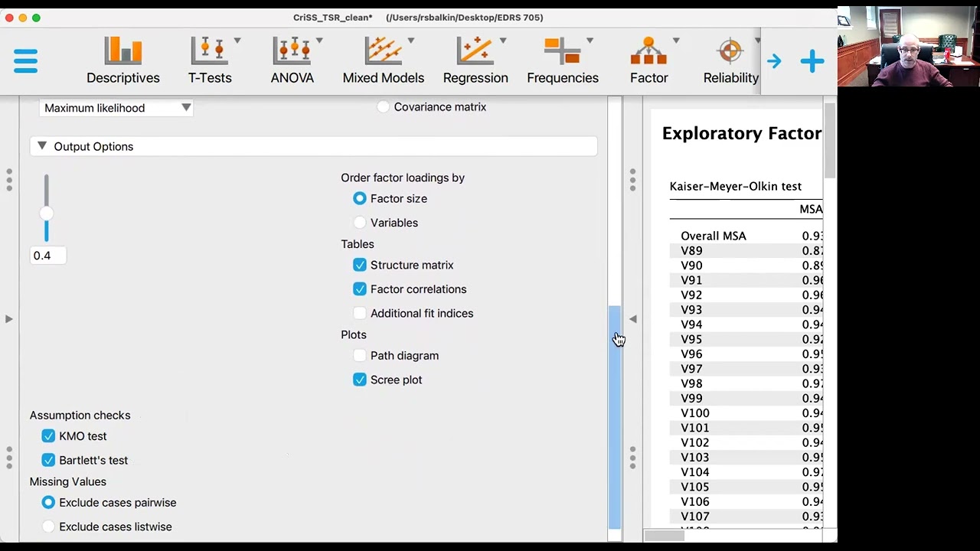Select Variables ordering option
Screen dimensions: 980x551
[360, 223]
